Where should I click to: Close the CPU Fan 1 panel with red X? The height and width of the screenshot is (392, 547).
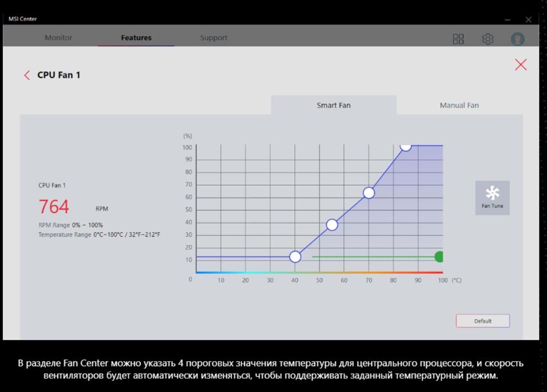point(521,65)
